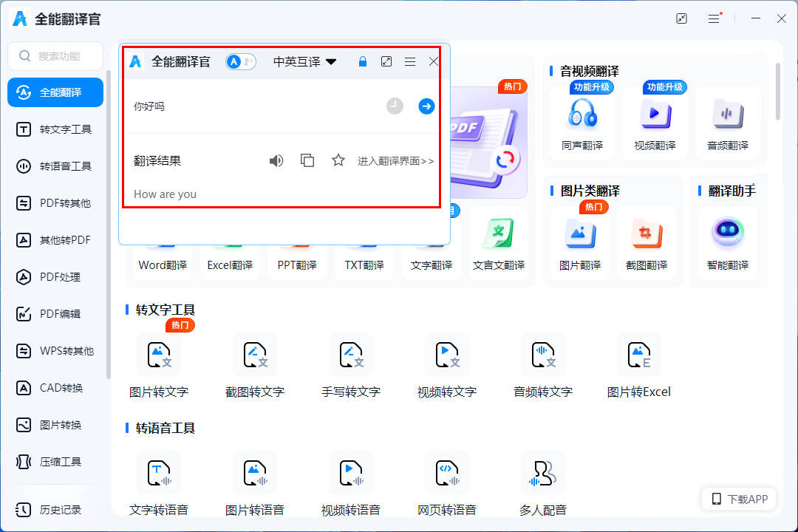This screenshot has width=798, height=532.
Task: Select 全能翻译 in sidebar
Action: pyautogui.click(x=55, y=92)
